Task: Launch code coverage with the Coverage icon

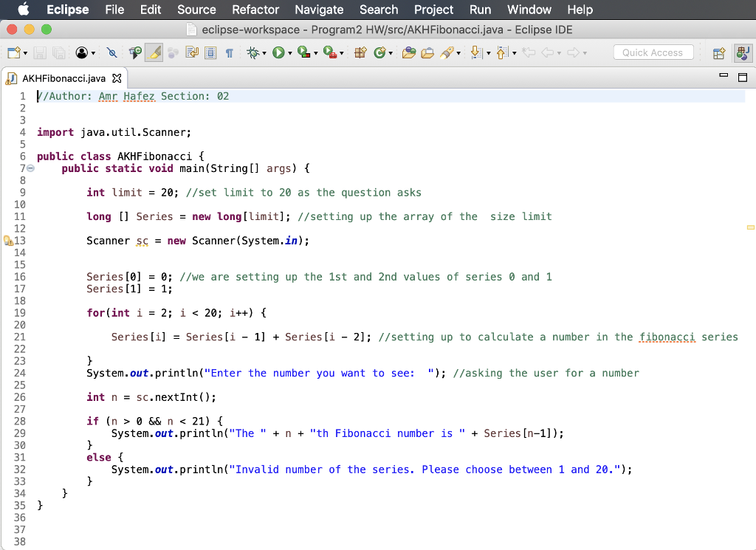Action: click(305, 52)
